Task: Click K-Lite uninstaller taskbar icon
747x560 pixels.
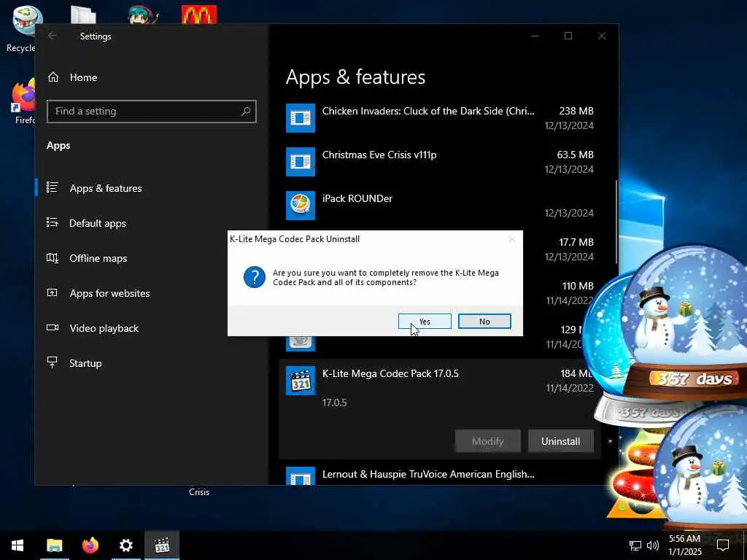Action: click(162, 545)
